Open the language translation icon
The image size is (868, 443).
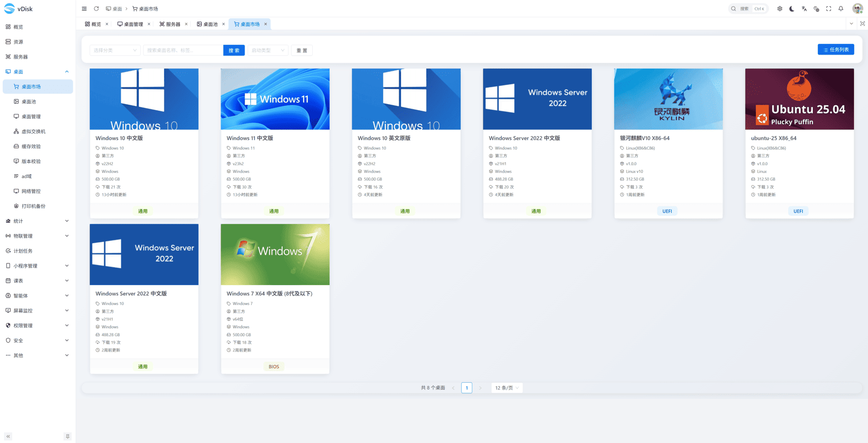(804, 9)
